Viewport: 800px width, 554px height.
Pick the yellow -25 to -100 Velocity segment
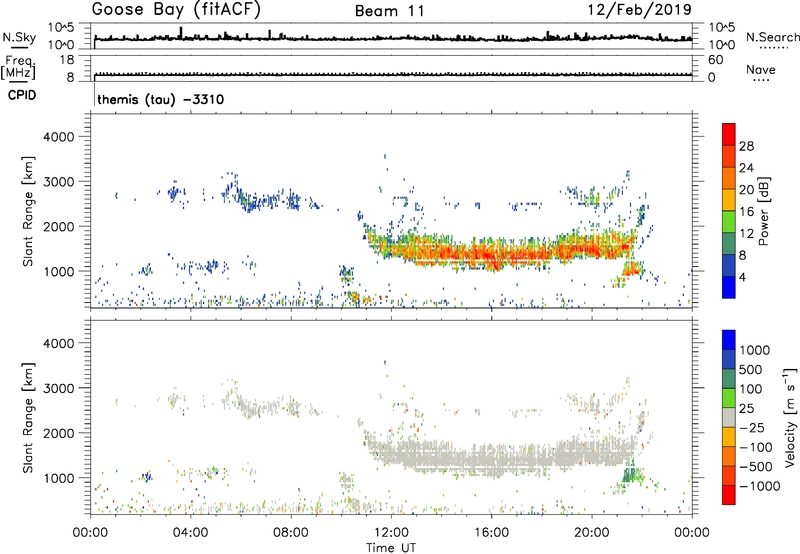pyautogui.click(x=729, y=437)
